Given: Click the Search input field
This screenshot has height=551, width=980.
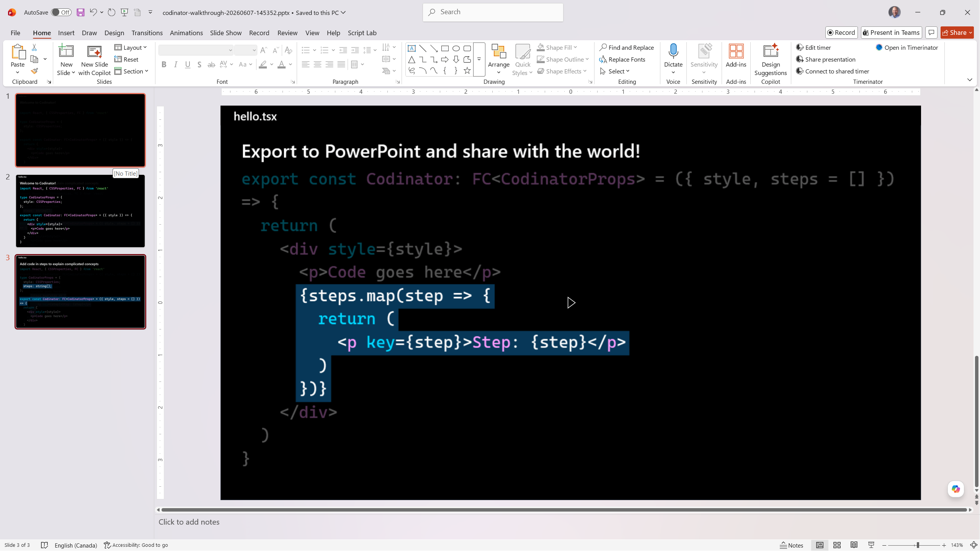Looking at the screenshot, I should (x=493, y=12).
